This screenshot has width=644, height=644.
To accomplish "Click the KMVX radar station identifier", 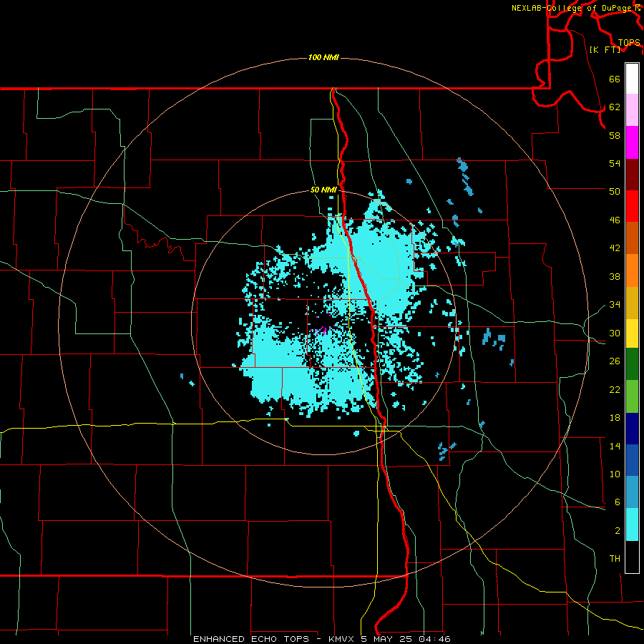I will click(x=341, y=639).
